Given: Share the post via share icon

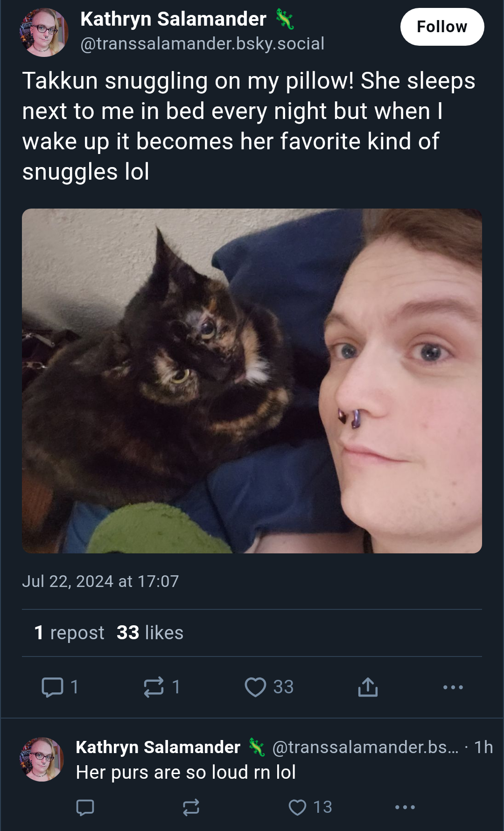Looking at the screenshot, I should point(368,687).
